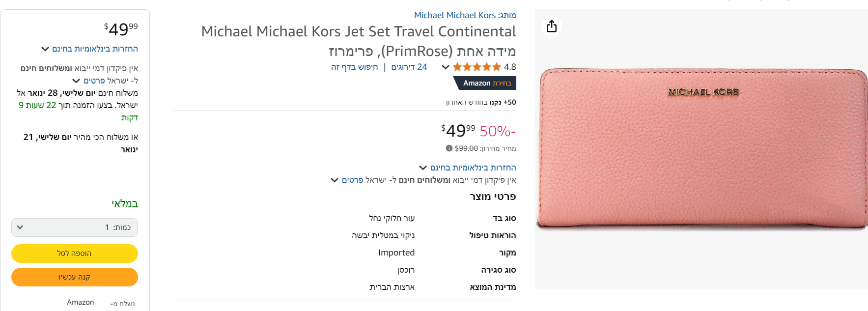Expand the פרטים chevron under the list price

tap(335, 180)
